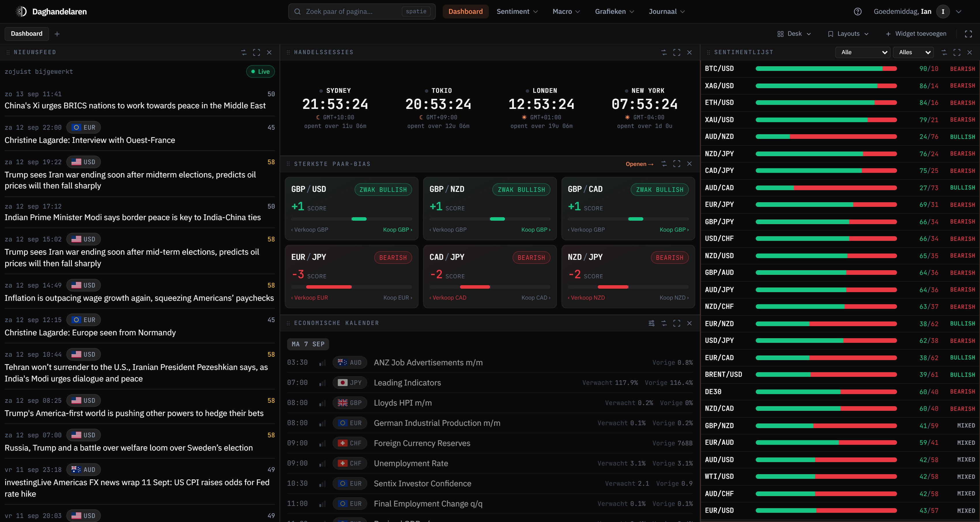Open the user account chevron menu
980x522 pixels.
(x=959, y=12)
